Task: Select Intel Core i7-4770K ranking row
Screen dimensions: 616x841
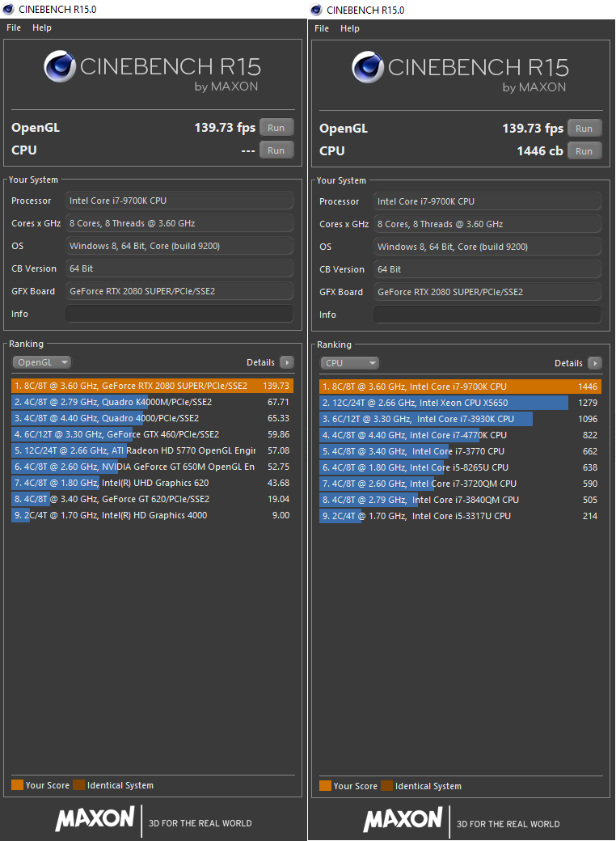Action: pos(460,435)
